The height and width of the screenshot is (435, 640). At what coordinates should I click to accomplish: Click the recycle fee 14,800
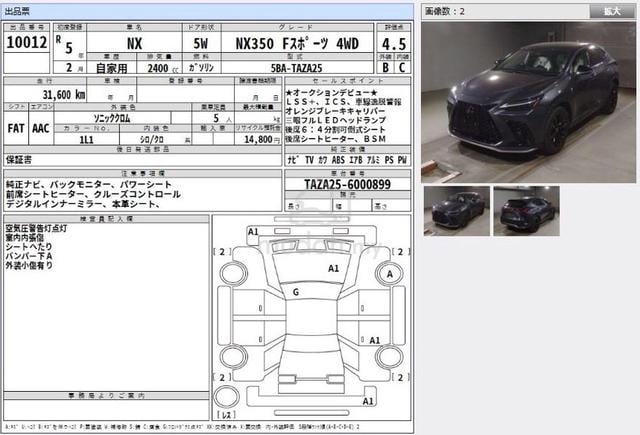(x=258, y=140)
